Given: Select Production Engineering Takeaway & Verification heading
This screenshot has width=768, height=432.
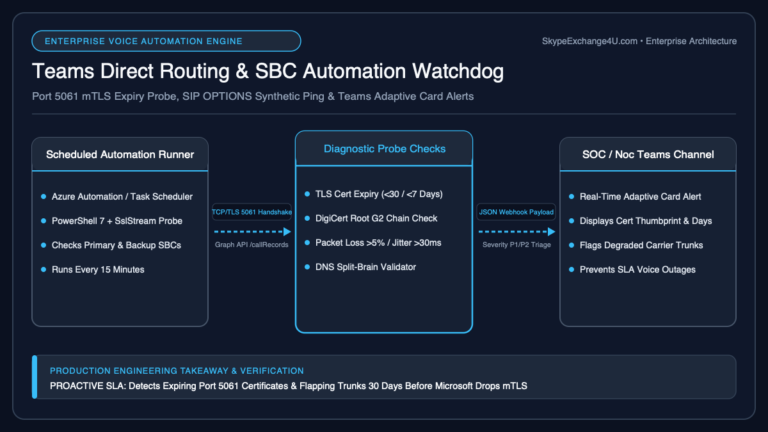Looking at the screenshot, I should click(x=177, y=371).
